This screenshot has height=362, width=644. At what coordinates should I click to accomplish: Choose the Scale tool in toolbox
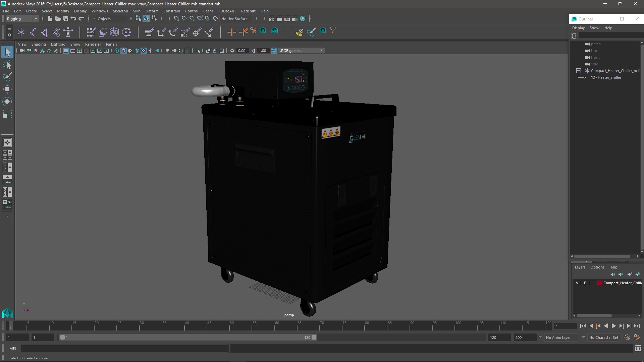[x=7, y=114]
